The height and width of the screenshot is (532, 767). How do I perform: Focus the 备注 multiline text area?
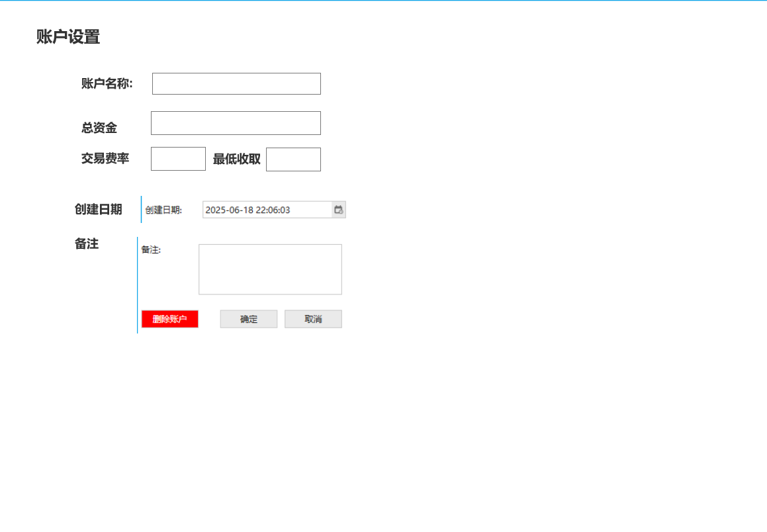point(270,269)
